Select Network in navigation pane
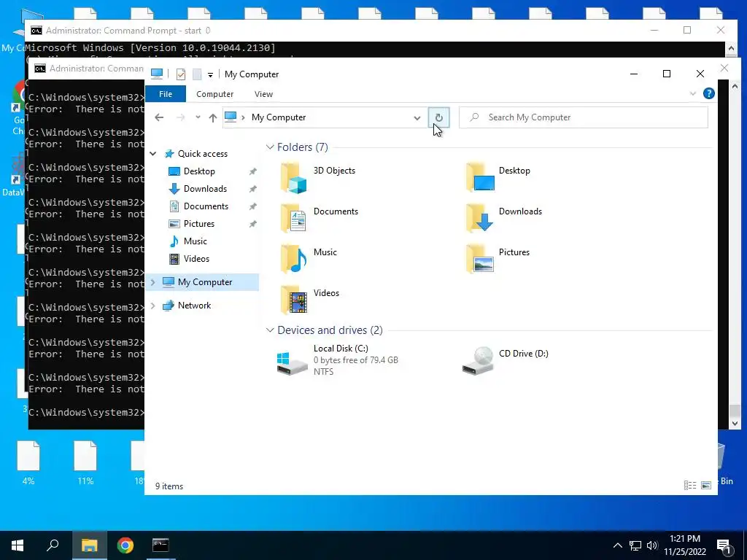The image size is (747, 560). (x=194, y=306)
